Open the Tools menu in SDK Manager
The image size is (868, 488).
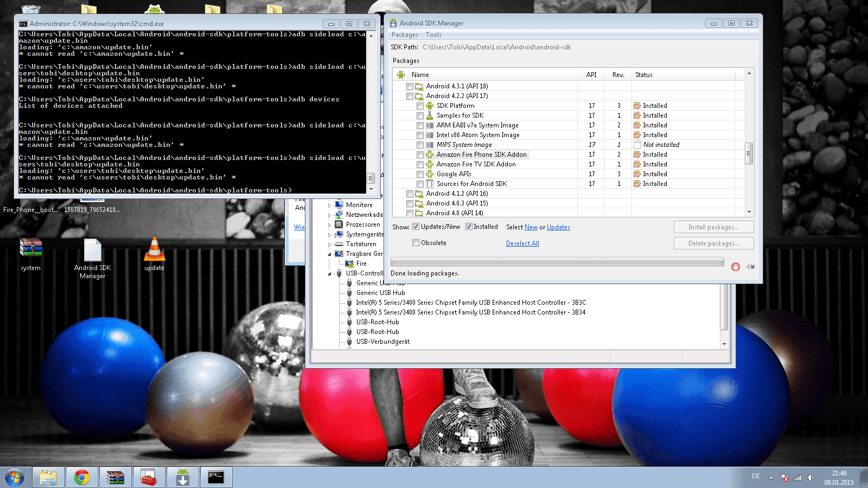pyautogui.click(x=433, y=35)
